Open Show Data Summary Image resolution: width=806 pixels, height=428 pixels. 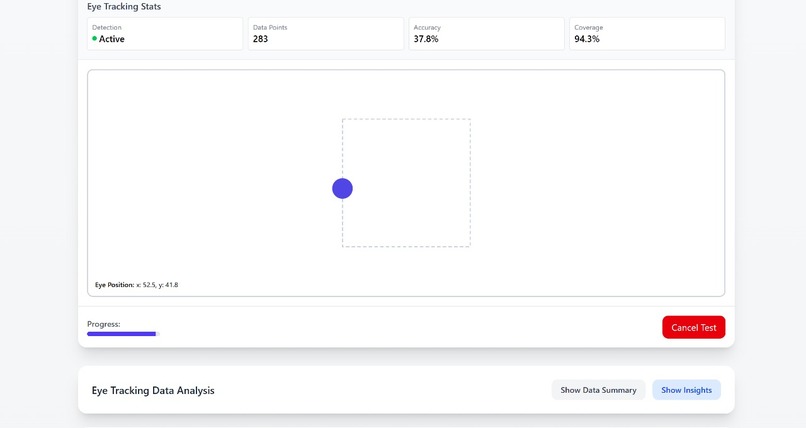click(x=598, y=390)
